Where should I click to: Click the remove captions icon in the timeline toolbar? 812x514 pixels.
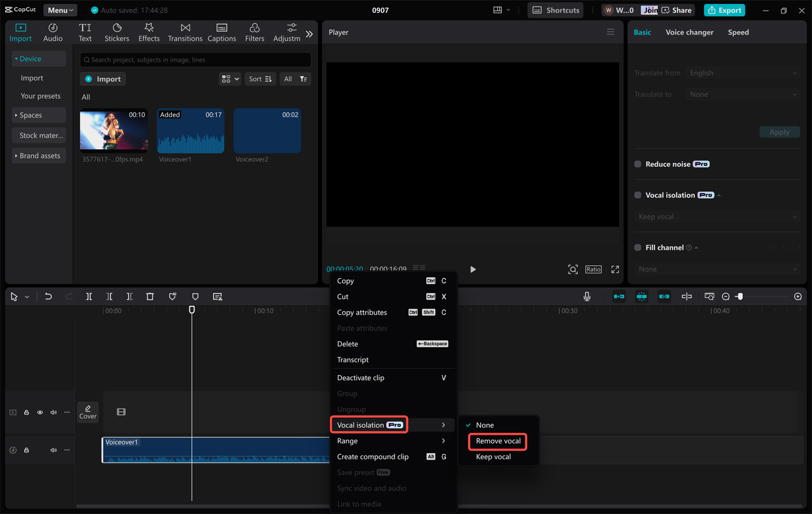click(218, 296)
